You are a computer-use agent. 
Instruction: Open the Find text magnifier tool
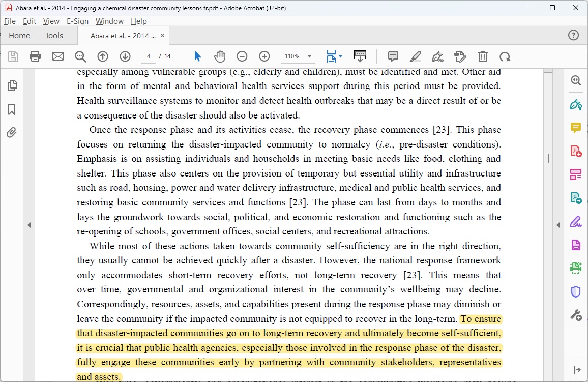pos(80,56)
